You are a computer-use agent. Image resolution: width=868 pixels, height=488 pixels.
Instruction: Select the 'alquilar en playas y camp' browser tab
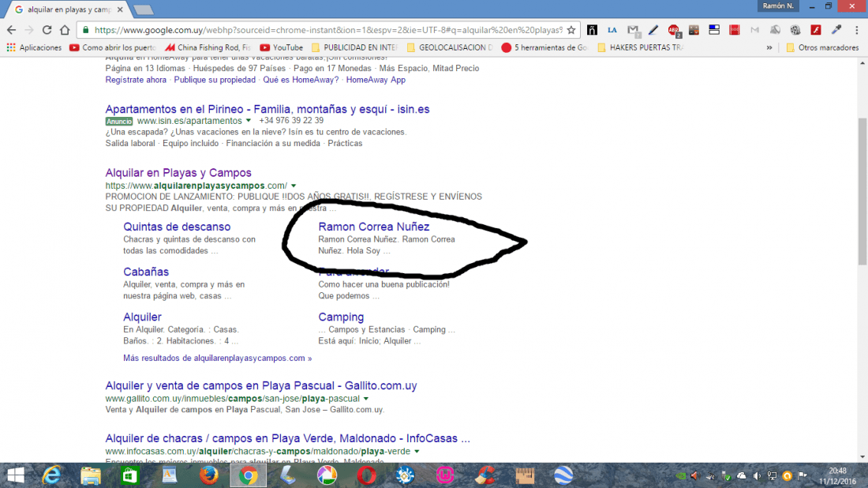[69, 9]
